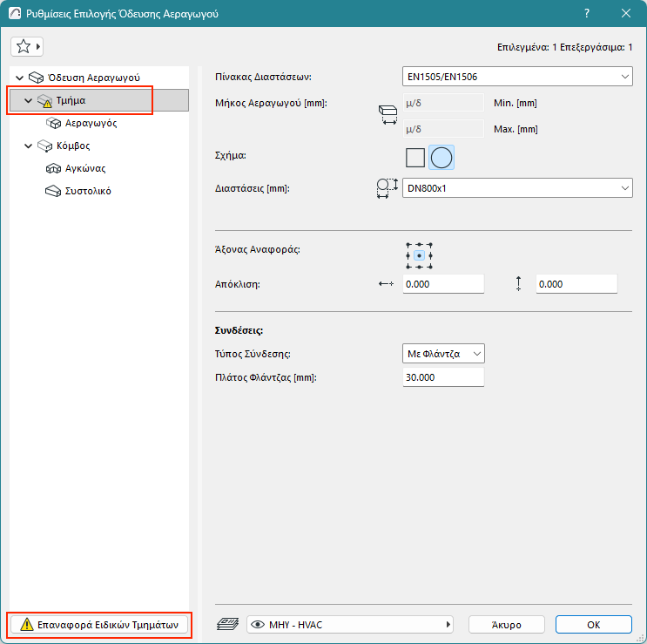Open the Πίνακας Διαστάσεων dropdown
Image resolution: width=647 pixels, height=644 pixels.
coord(517,77)
